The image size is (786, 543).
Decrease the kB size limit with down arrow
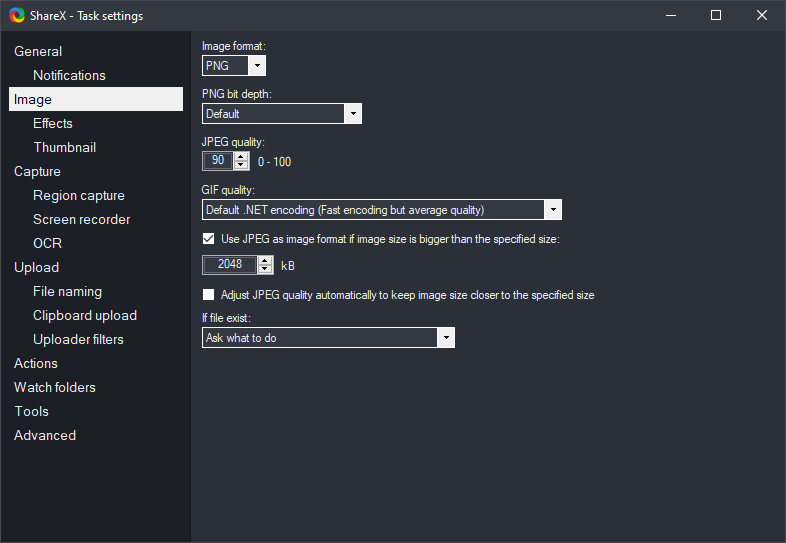(264, 269)
